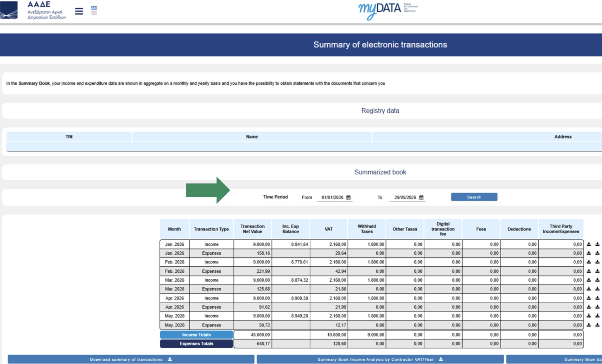Click right download icon for Jan. 2026 Income
This screenshot has width=602, height=364.
point(597,244)
